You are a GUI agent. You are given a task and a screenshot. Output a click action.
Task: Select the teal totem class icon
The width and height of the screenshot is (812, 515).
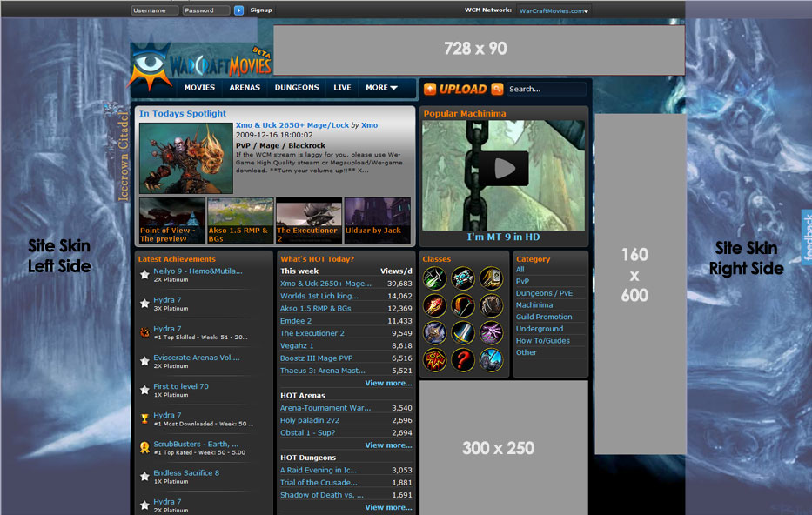pyautogui.click(x=462, y=278)
